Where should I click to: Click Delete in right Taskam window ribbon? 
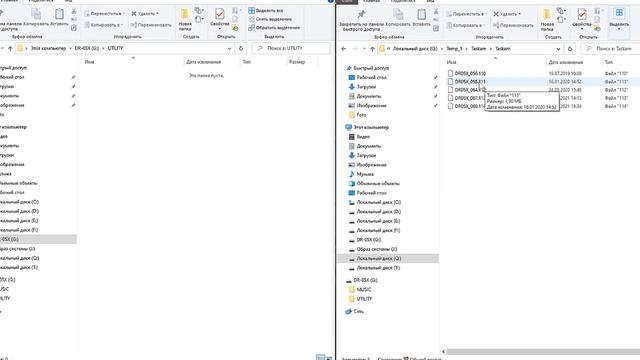pyautogui.click(x=507, y=14)
